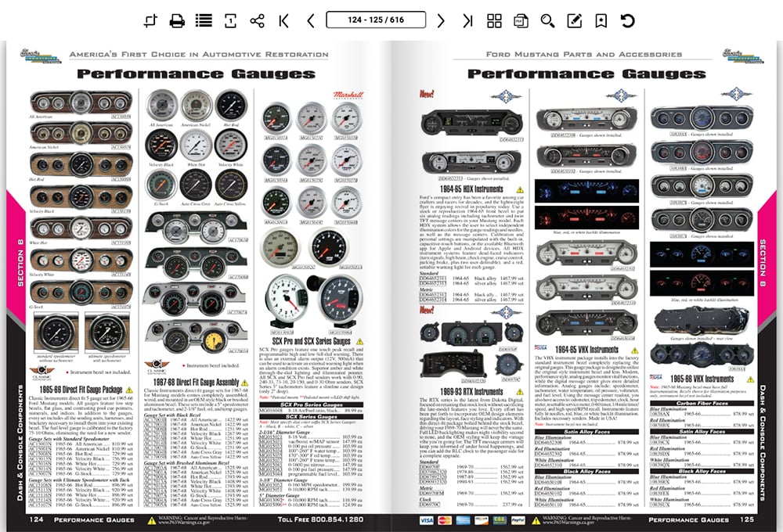Click the SCX Pro Series Gauges table header

point(311,404)
